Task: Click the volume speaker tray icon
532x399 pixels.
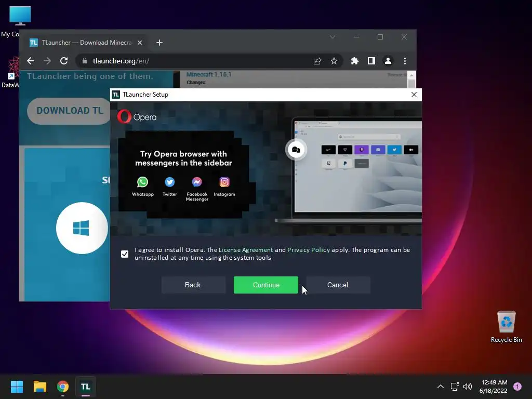Action: point(468,387)
